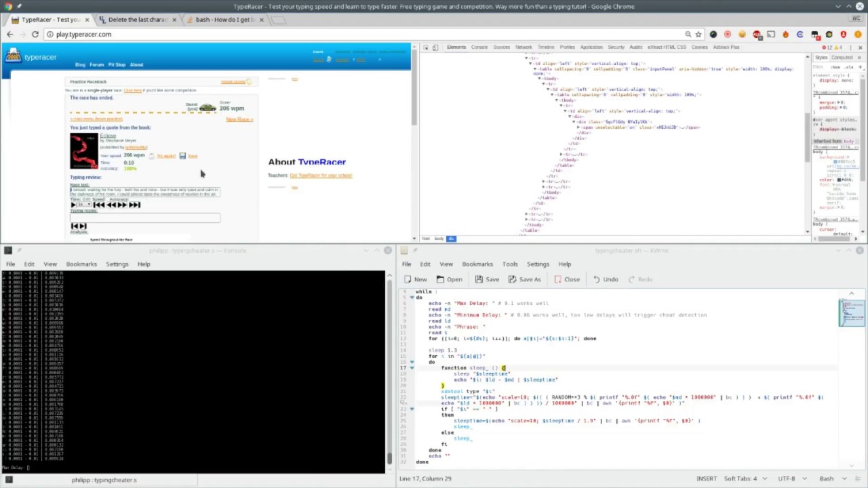Click the Eclipse book cover thumbnail
Screen dimensions: 868x488
point(84,150)
